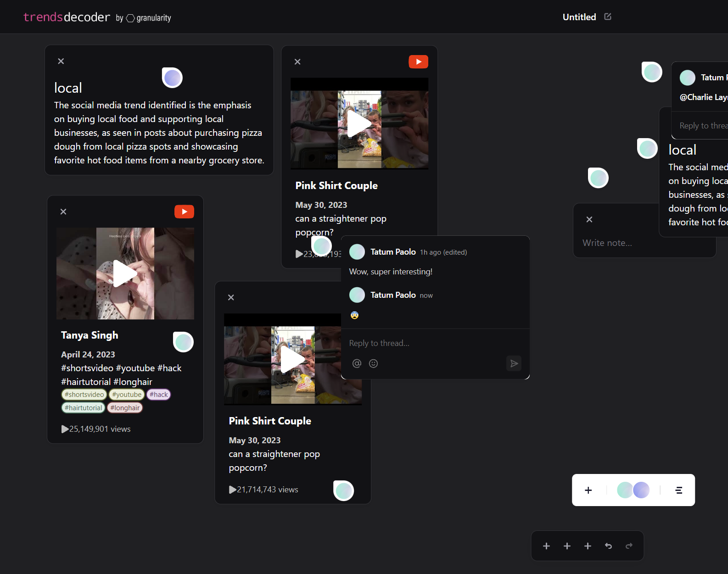Screen dimensions: 728x574
Task: Click the Untitled board title
Action: pos(579,17)
